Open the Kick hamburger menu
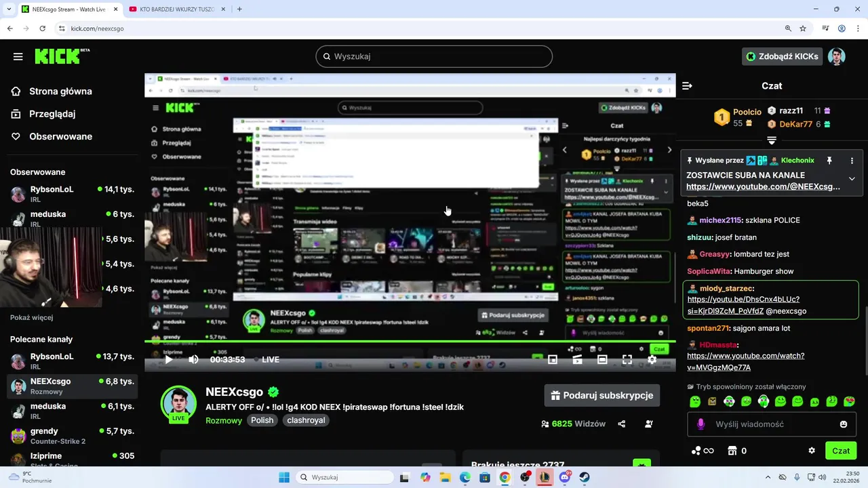 coord(18,57)
